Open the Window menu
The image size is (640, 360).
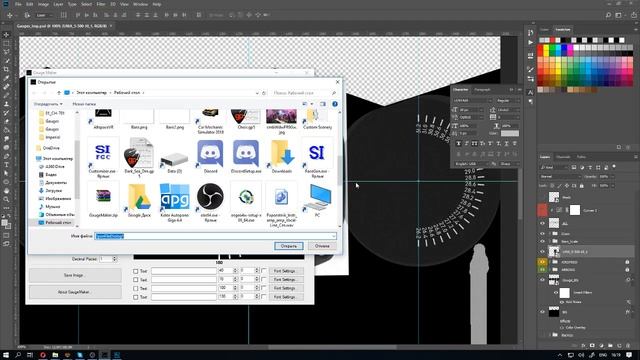(140, 4)
